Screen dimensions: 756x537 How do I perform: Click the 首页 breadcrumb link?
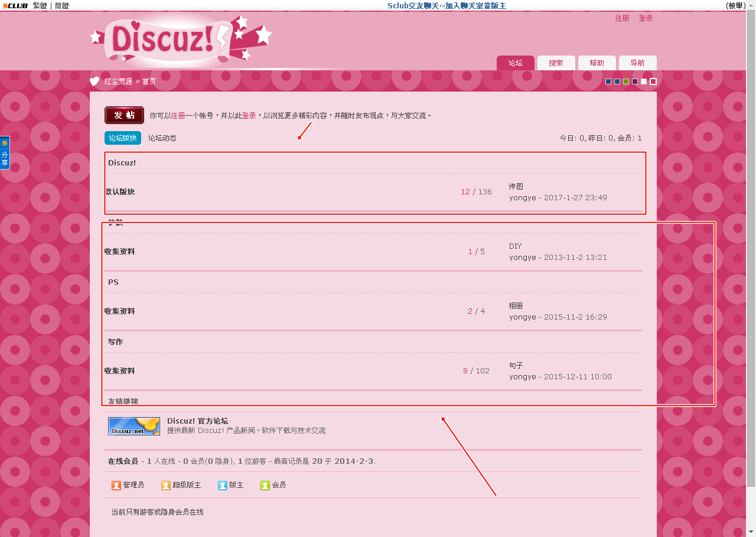(x=149, y=82)
